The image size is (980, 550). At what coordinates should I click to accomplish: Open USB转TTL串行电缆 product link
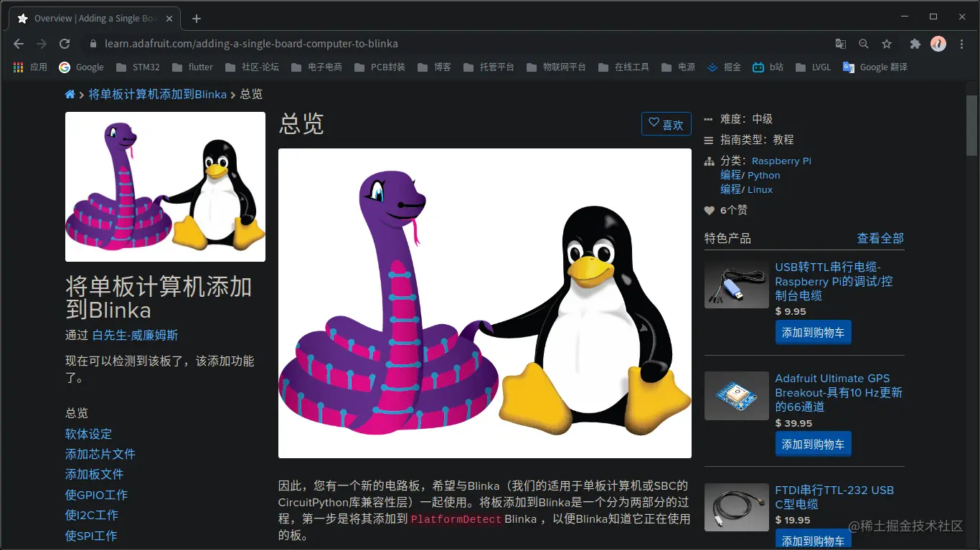(x=834, y=281)
